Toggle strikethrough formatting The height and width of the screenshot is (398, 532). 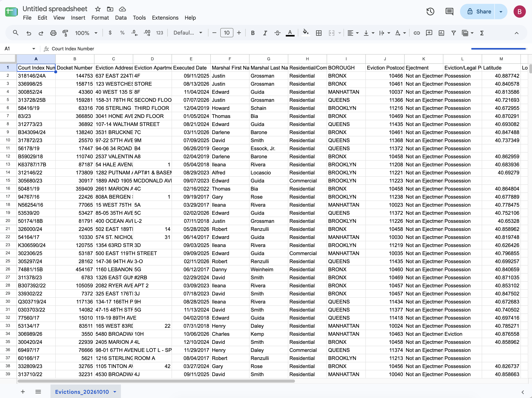[277, 33]
